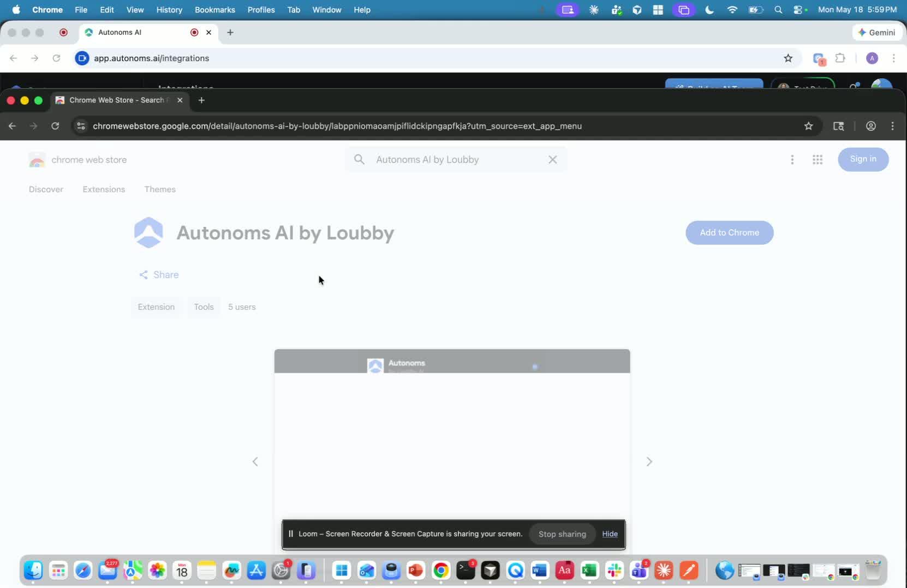The width and height of the screenshot is (907, 588).
Task: Click the app.autonoms.ai address bar
Action: (x=437, y=58)
